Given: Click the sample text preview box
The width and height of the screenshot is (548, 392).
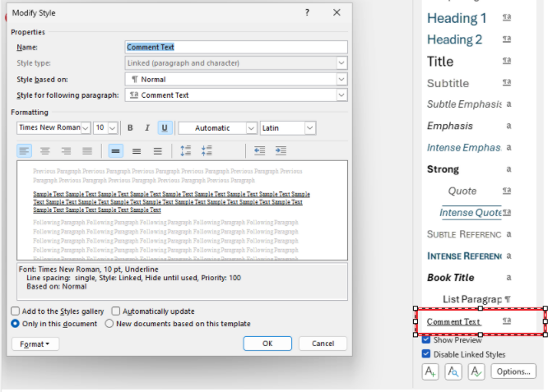Looking at the screenshot, I should 182,210.
